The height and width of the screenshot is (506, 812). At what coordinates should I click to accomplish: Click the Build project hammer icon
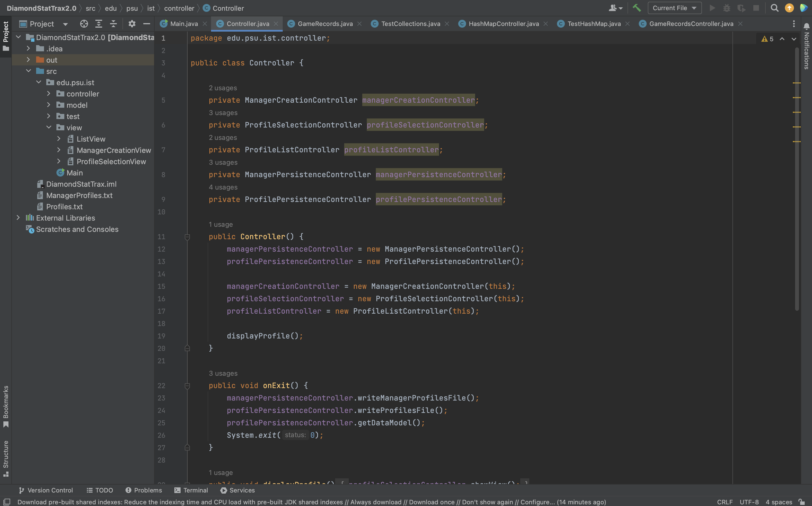[637, 8]
